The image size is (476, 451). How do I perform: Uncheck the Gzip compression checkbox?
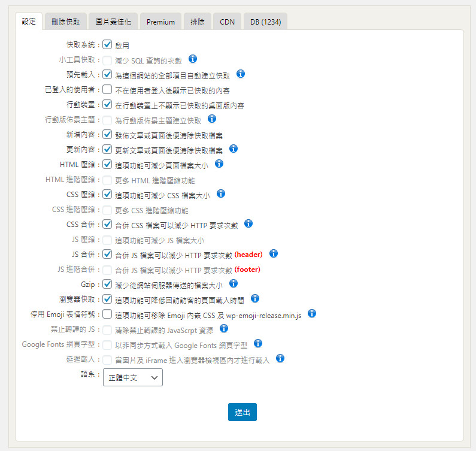[x=107, y=284]
